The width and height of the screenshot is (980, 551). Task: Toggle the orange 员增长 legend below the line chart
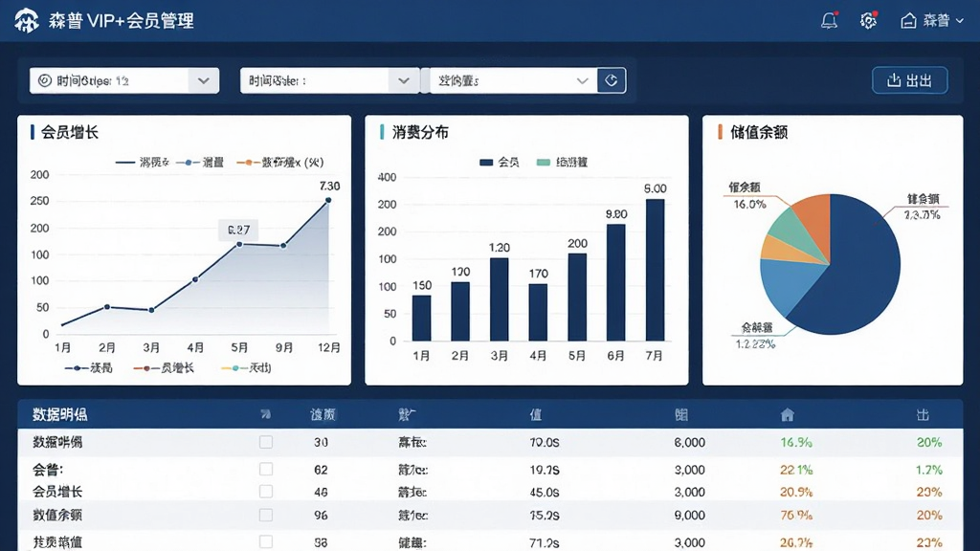(164, 368)
